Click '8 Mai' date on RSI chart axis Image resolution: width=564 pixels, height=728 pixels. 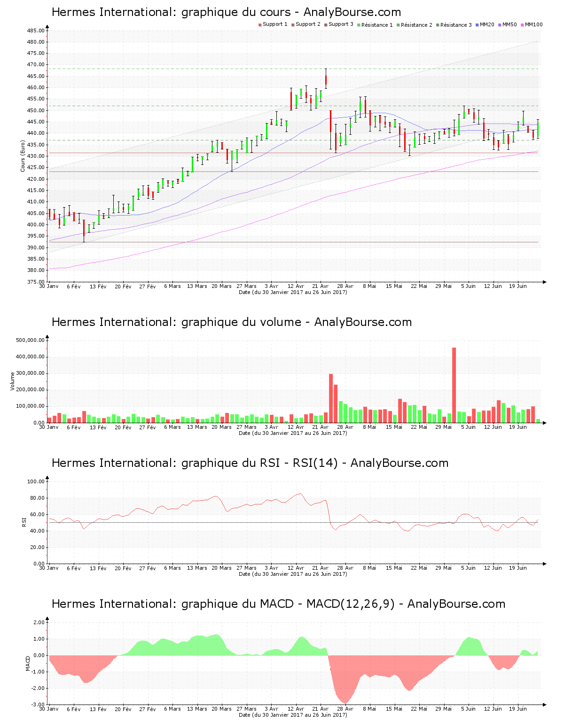370,568
